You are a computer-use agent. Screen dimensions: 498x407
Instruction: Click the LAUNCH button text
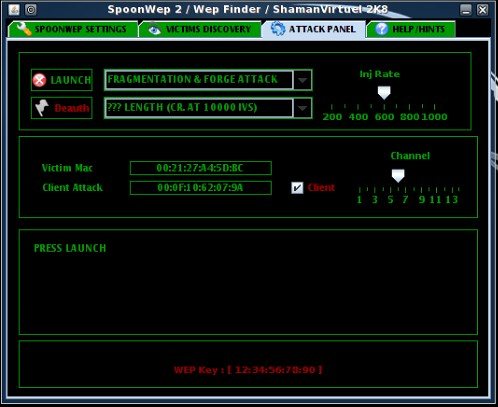pos(71,80)
